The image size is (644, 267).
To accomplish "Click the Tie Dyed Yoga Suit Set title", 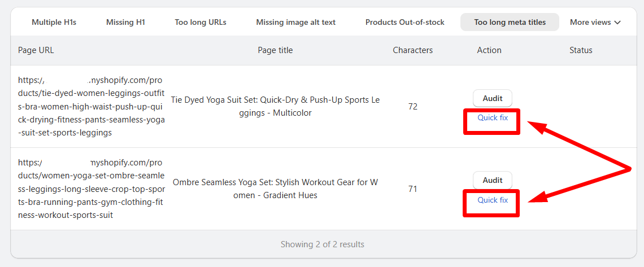I will pyautogui.click(x=275, y=107).
